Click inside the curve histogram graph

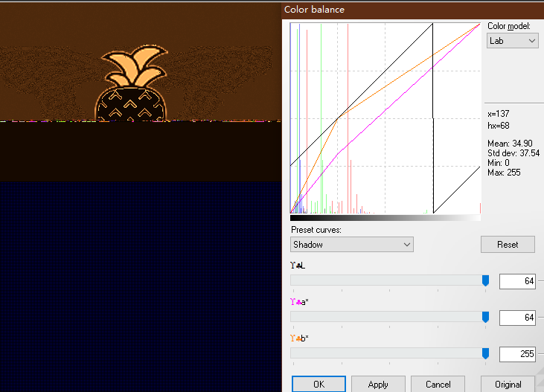pos(385,118)
